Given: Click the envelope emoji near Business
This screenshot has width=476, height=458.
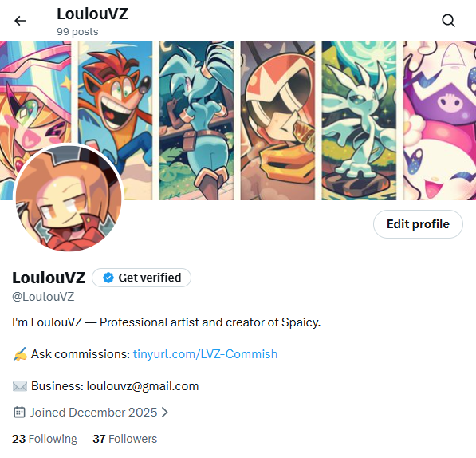Looking at the screenshot, I should [x=20, y=386].
